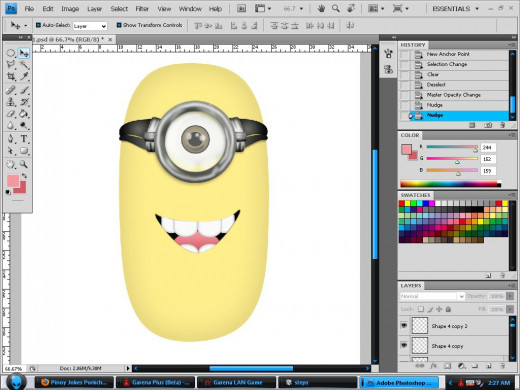Viewport: 520px width, 390px height.
Task: Select the History Brush tool
Action: click(24, 102)
